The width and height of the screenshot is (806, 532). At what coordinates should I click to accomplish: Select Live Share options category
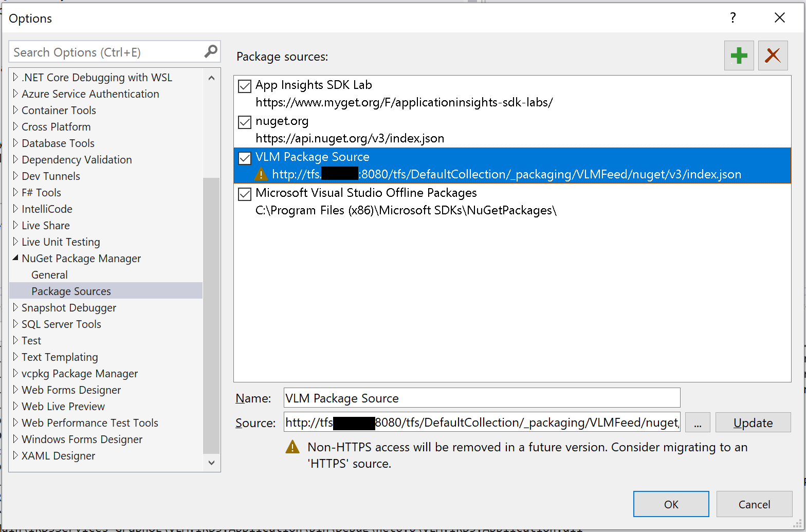(46, 225)
